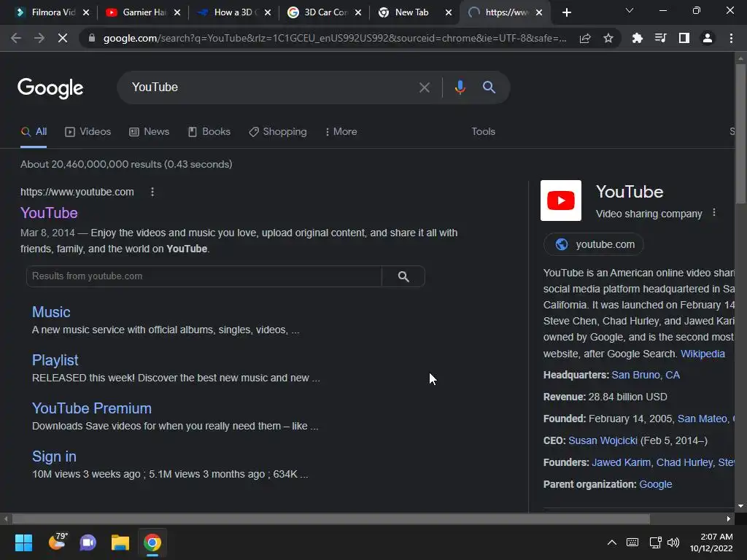Open the Sign in sitelink
Viewport: 747px width, 560px height.
coord(54,456)
